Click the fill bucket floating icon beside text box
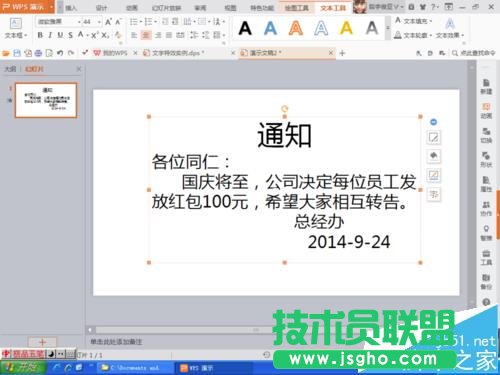 (x=434, y=156)
